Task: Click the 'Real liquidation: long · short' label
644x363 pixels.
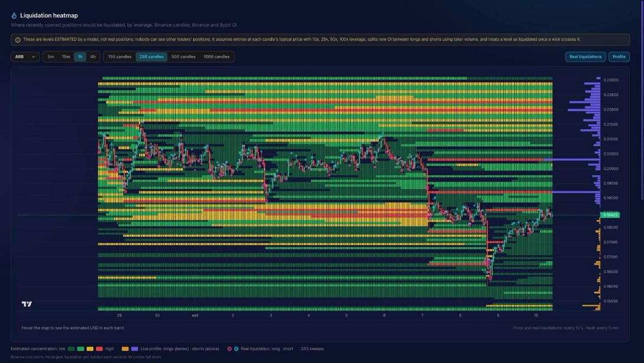Action: coord(267,349)
